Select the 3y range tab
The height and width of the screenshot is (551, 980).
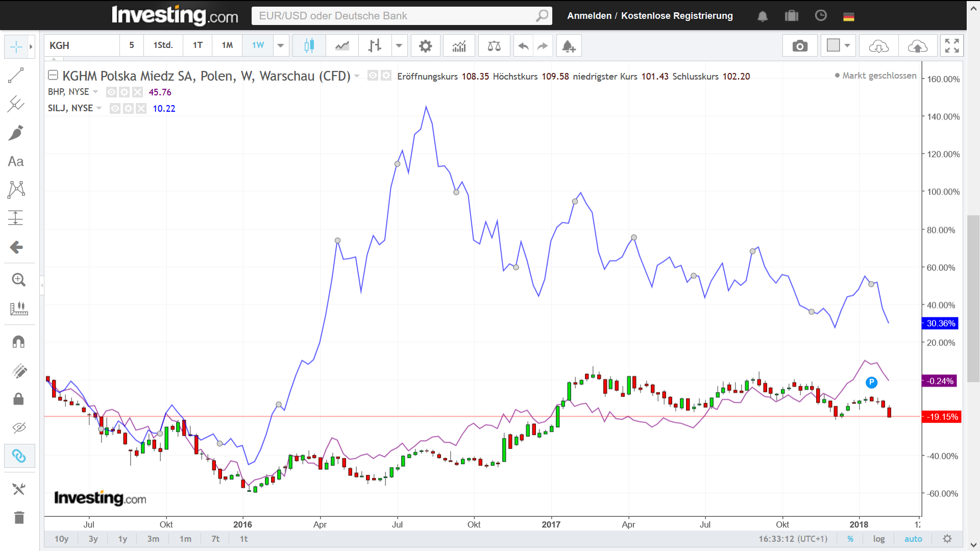(x=93, y=539)
